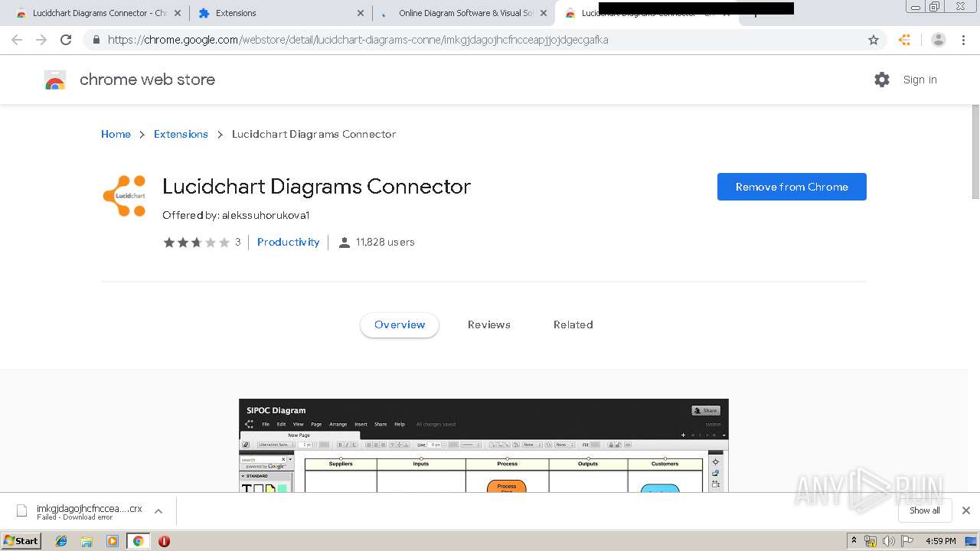Click the browser forward arrow
The image size is (980, 551).
click(x=41, y=40)
